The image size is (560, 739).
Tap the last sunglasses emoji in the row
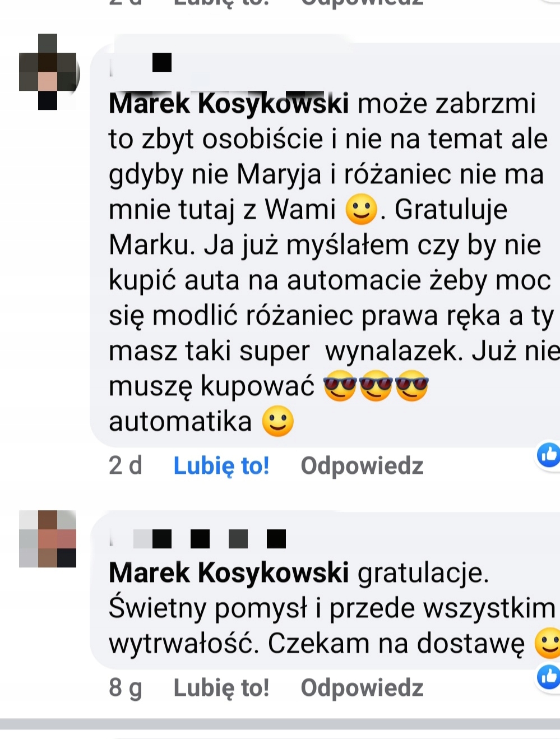[x=412, y=387]
